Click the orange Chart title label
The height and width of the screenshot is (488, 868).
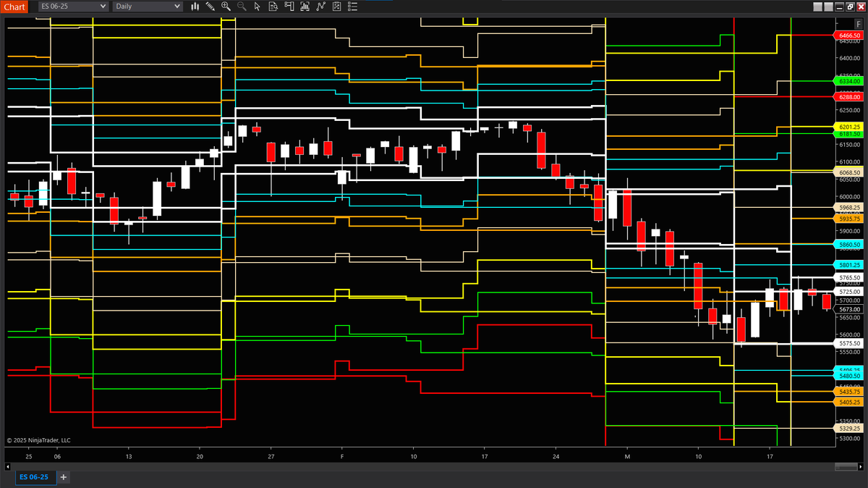point(15,7)
